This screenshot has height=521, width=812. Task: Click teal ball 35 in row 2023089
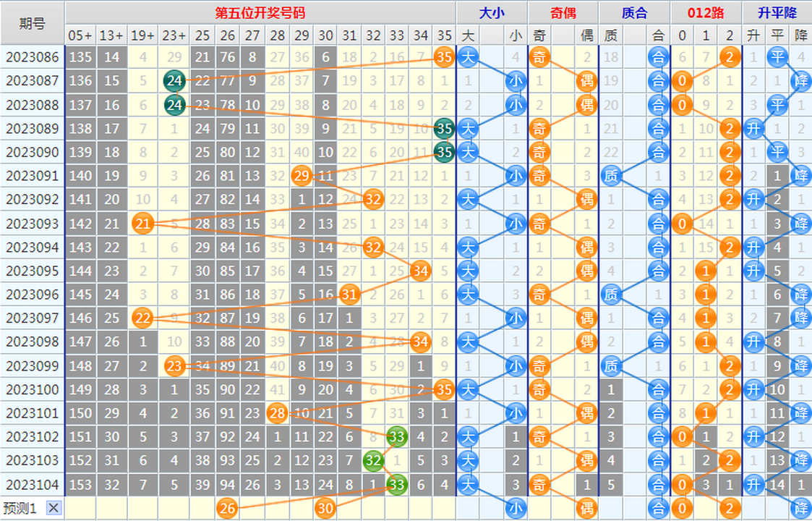point(444,129)
